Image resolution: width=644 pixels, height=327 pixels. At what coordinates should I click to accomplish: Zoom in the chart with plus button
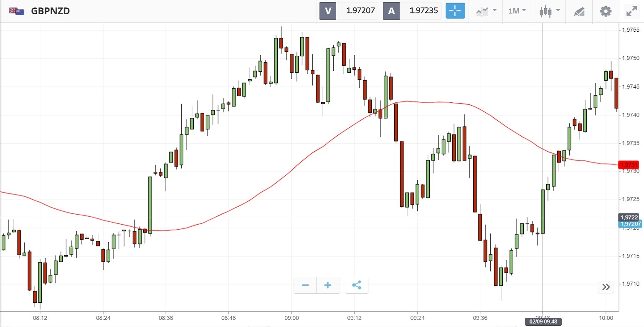[x=328, y=285]
